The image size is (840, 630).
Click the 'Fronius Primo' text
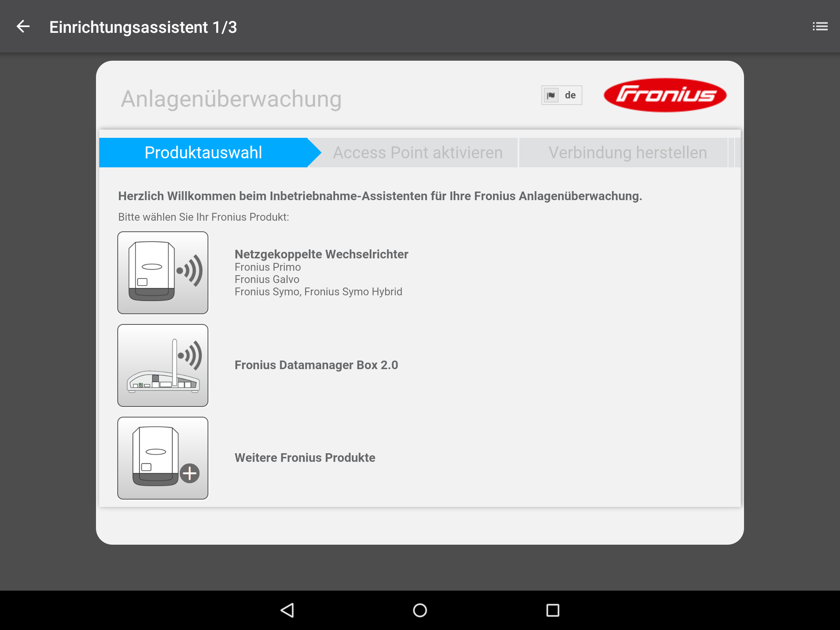pos(268,267)
